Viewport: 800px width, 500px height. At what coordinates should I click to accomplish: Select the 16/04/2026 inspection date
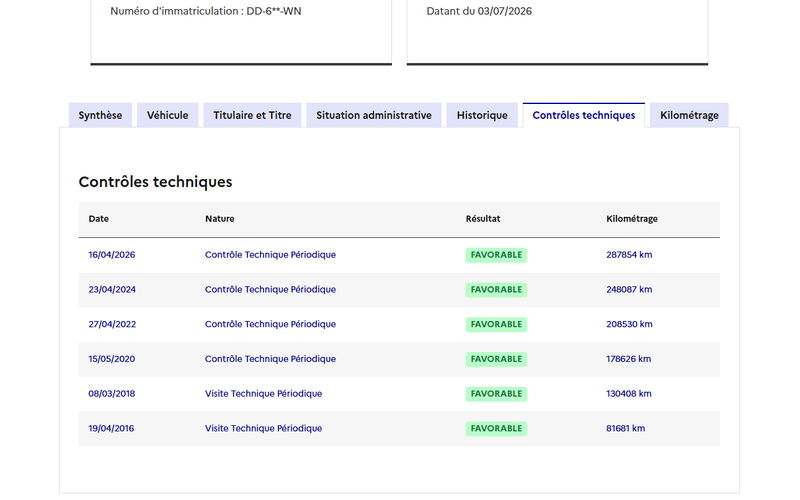click(112, 255)
